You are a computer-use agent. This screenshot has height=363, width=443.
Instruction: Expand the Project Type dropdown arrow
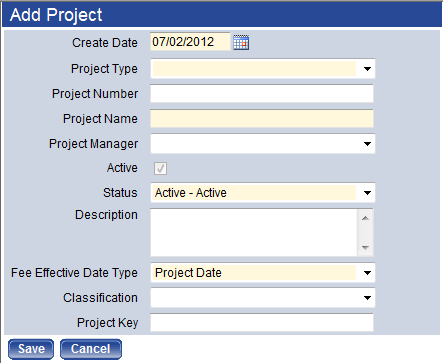[x=367, y=69]
